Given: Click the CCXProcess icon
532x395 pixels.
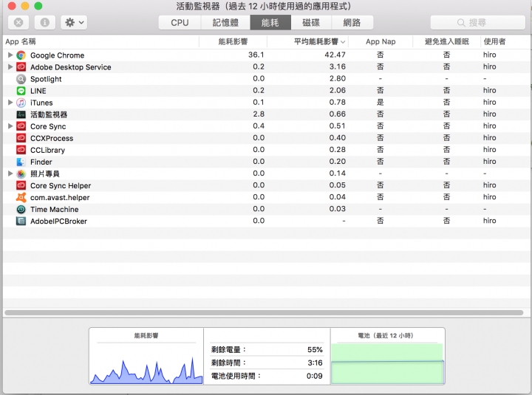Looking at the screenshot, I should (x=21, y=138).
